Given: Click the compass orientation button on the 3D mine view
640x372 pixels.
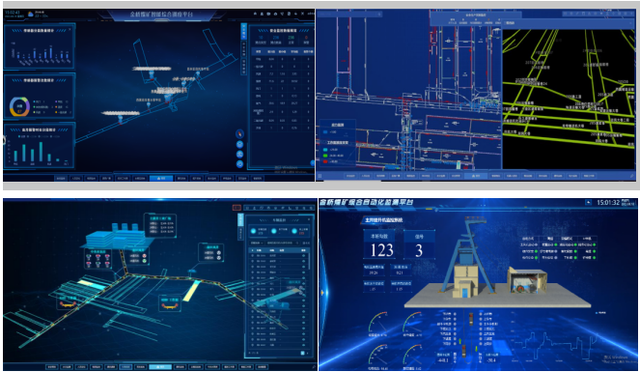Looking at the screenshot, I should [x=240, y=134].
